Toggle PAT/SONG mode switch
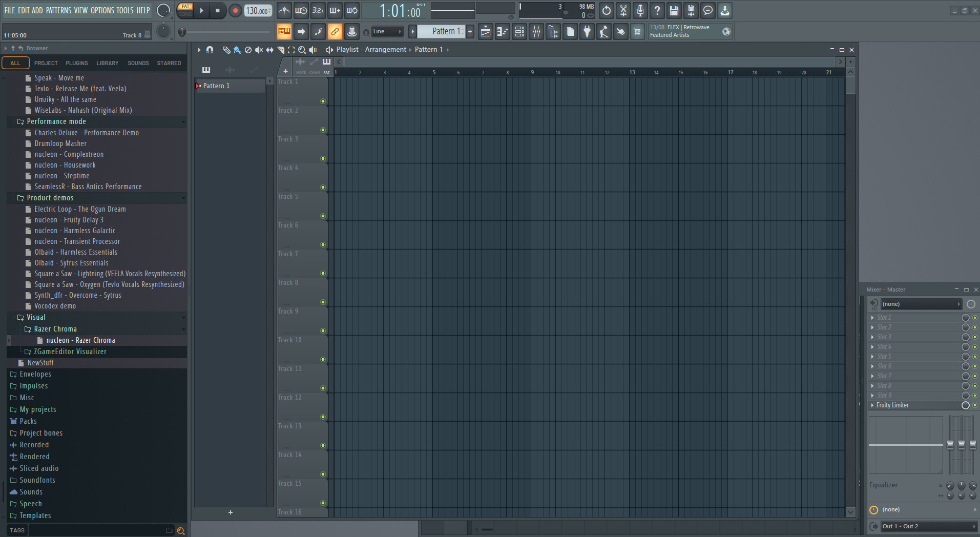 [x=185, y=10]
